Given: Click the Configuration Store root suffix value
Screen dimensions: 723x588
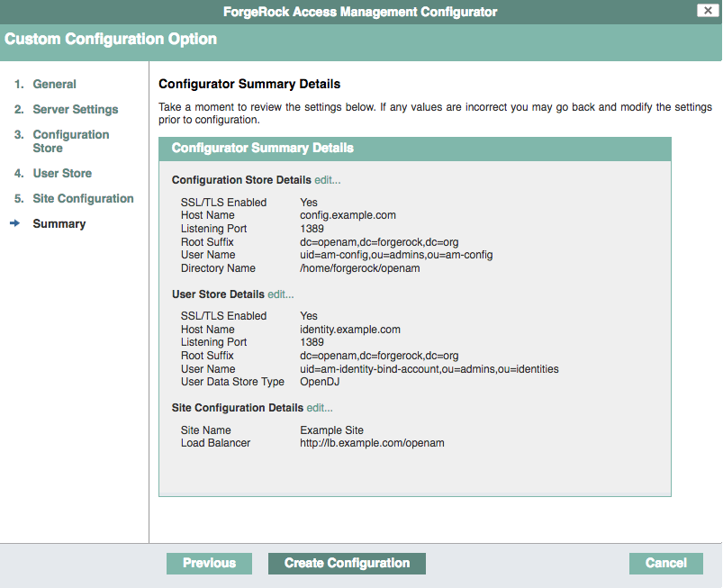Looking at the screenshot, I should point(379,242).
